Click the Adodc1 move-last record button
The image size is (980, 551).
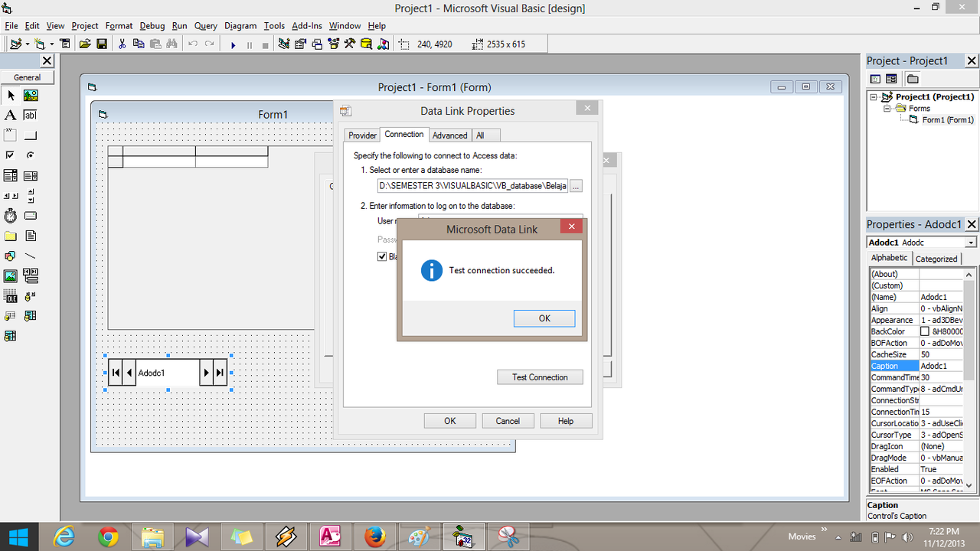pos(220,373)
